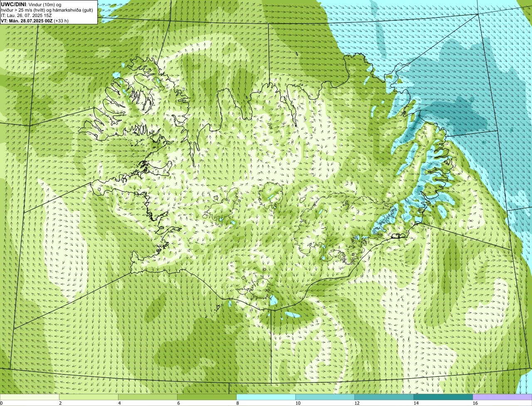Click the 8–10 m/s light cyan legend swatch
Viewport: 532px width, 406px height.
266,397
